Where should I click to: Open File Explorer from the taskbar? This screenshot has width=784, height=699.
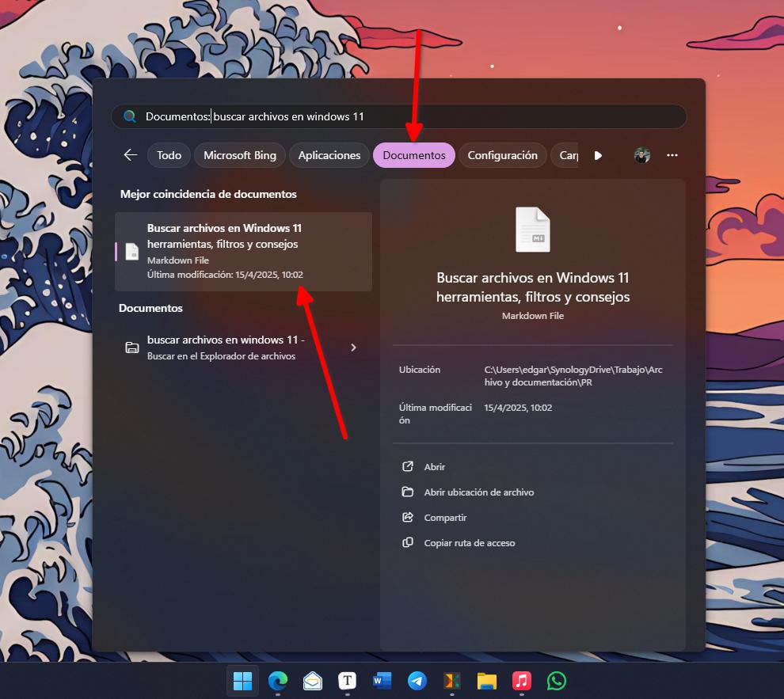[486, 681]
